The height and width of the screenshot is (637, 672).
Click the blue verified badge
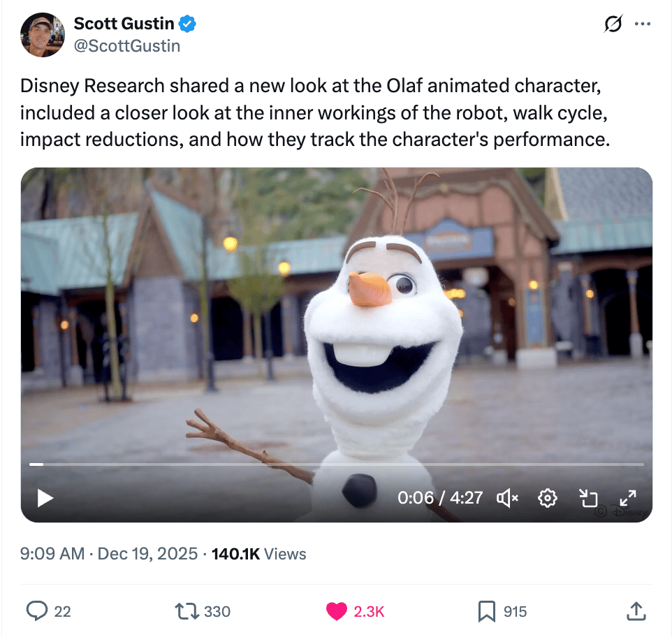point(187,24)
